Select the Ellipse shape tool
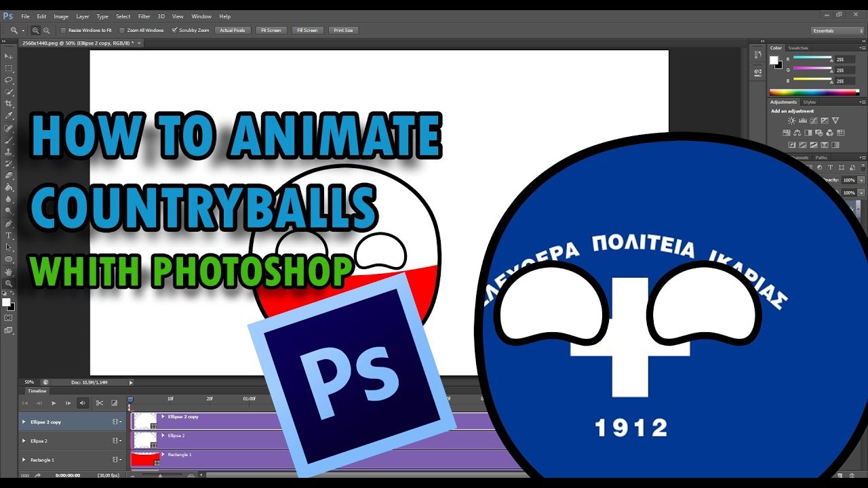The image size is (868, 488). (x=9, y=260)
